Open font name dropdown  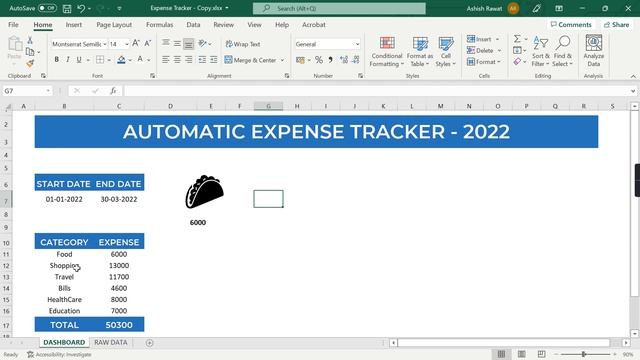[x=105, y=44]
